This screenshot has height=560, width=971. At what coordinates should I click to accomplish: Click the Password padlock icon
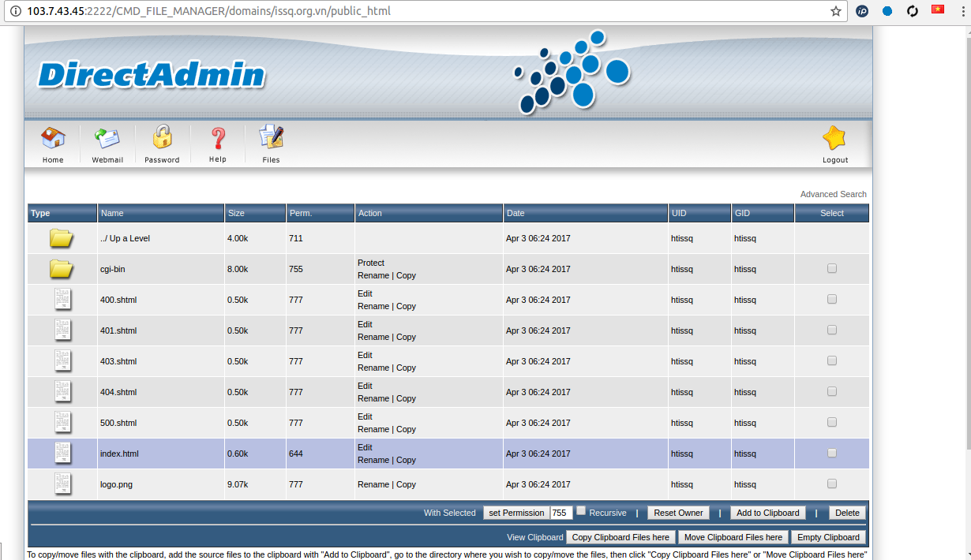162,138
